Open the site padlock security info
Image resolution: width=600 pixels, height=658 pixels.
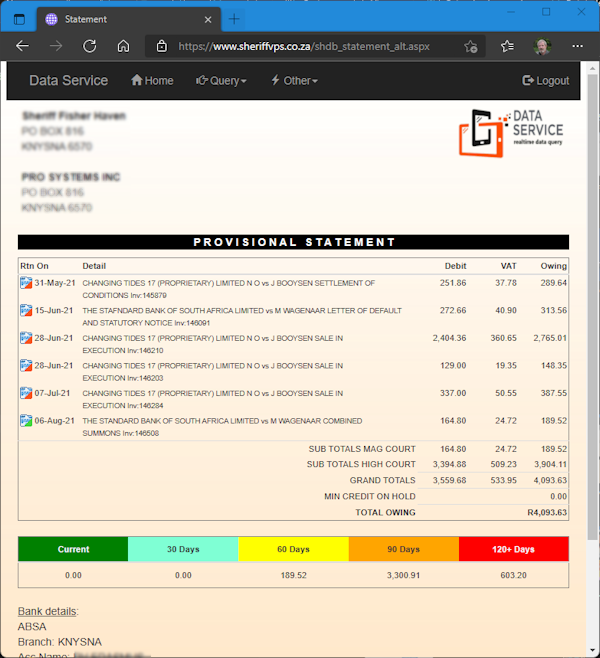pyautogui.click(x=162, y=46)
